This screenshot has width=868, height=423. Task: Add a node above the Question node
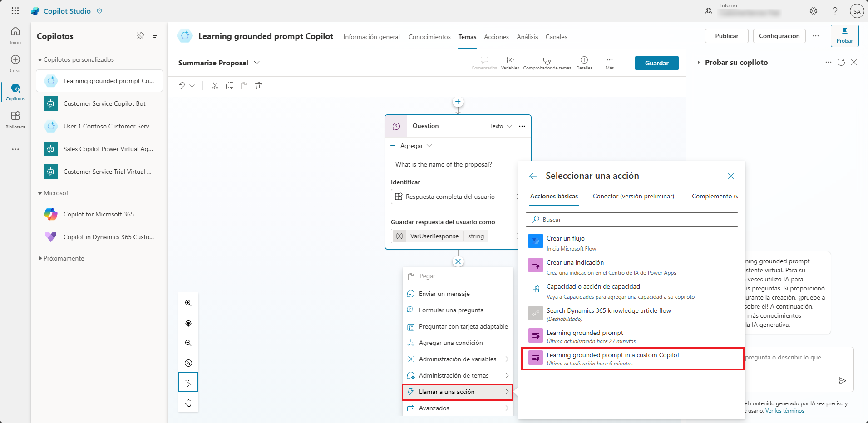coord(458,102)
